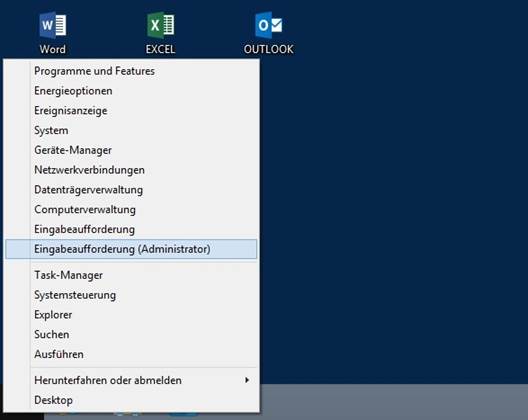528x420 pixels.
Task: Select the System menu entry
Action: point(131,130)
